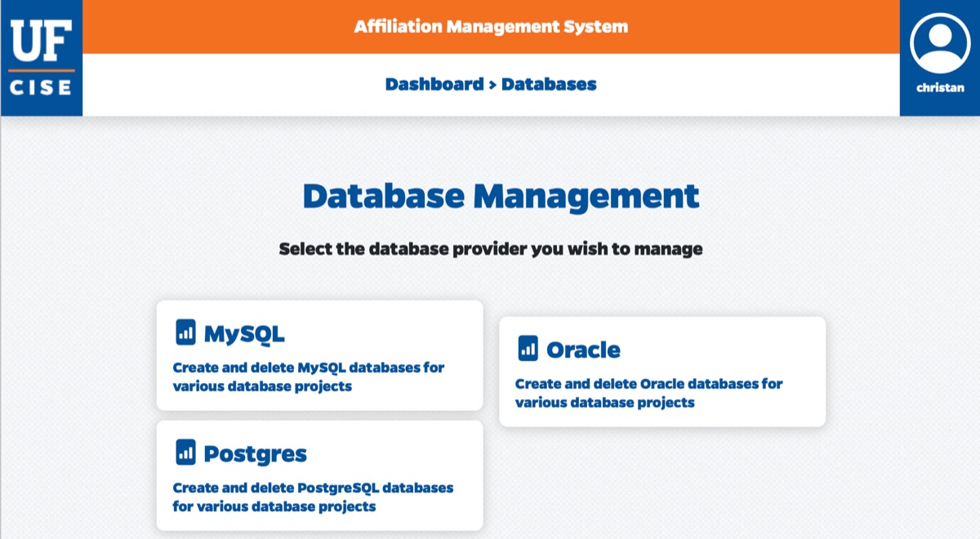Viewport: 980px width, 539px height.
Task: Click the database icon beside Postgres
Action: 186,452
